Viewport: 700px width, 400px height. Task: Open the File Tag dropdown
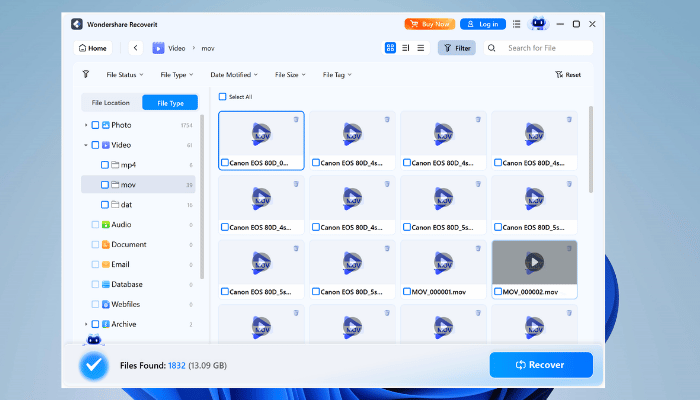pyautogui.click(x=337, y=75)
